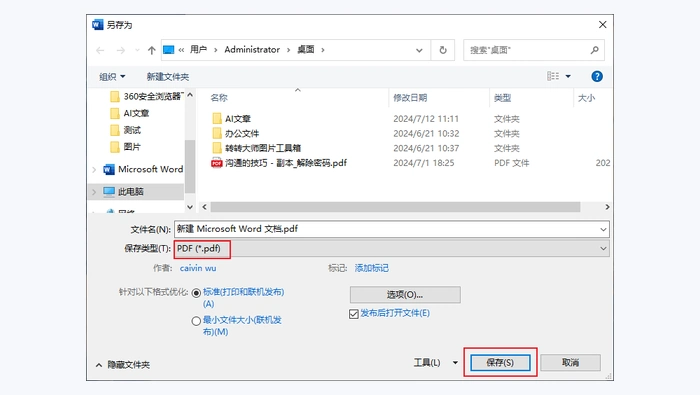The image size is (700, 395).
Task: Expand the Microsoft Word tree node
Action: click(94, 170)
